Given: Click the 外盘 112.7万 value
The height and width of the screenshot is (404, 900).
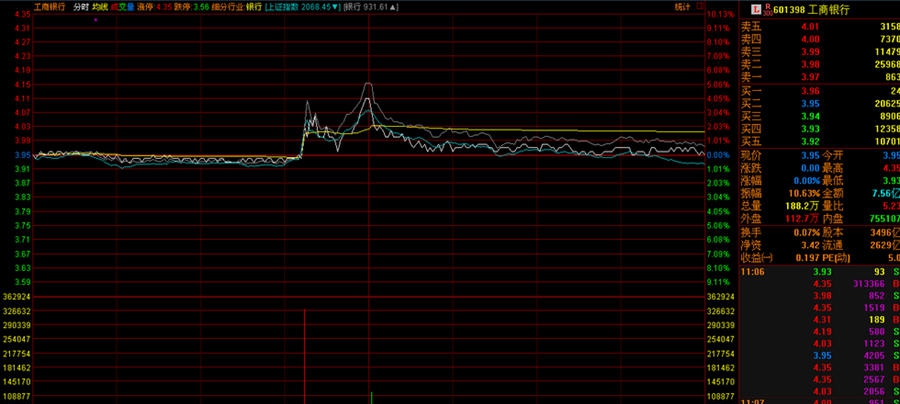Looking at the screenshot, I should coord(801,219).
